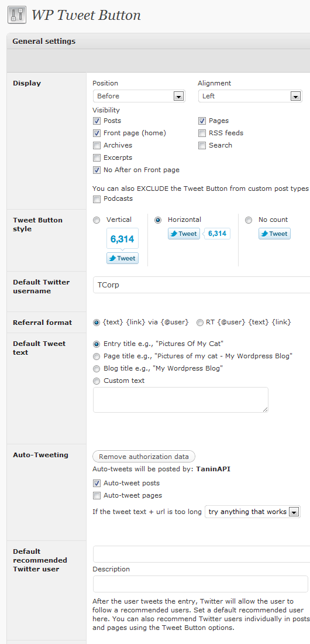
Task: Click the recommended user Description field
Action: [201, 584]
